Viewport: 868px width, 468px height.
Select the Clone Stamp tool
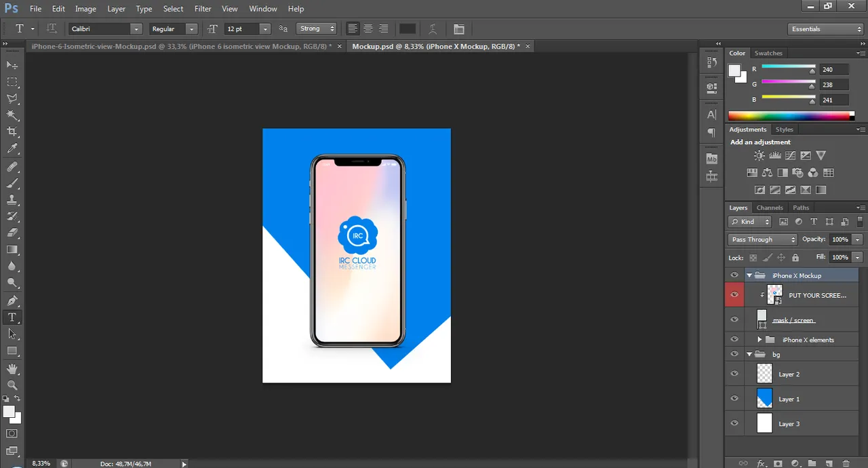coord(12,200)
